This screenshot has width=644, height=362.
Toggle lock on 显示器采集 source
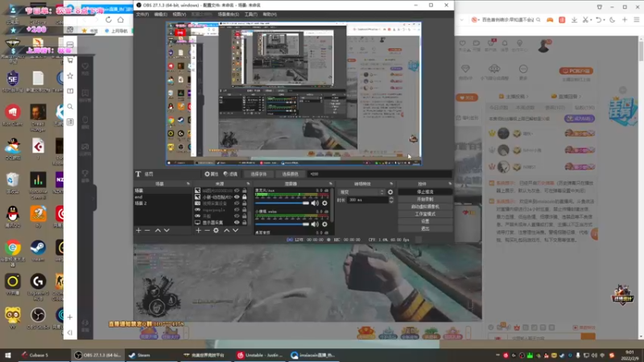(x=245, y=223)
